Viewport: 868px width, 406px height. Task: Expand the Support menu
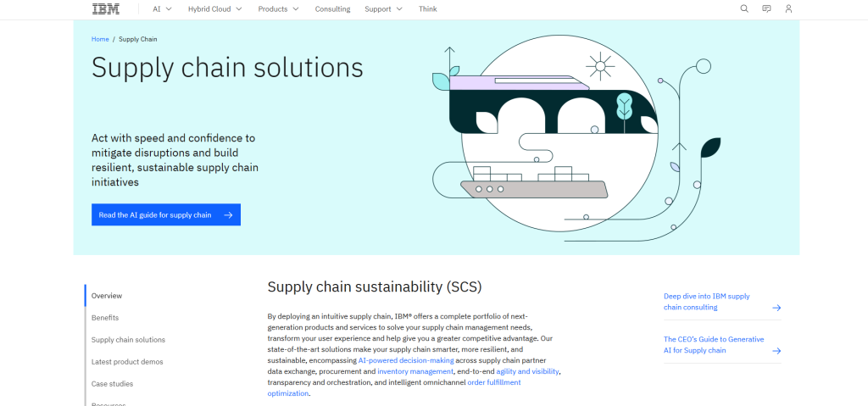coord(384,8)
